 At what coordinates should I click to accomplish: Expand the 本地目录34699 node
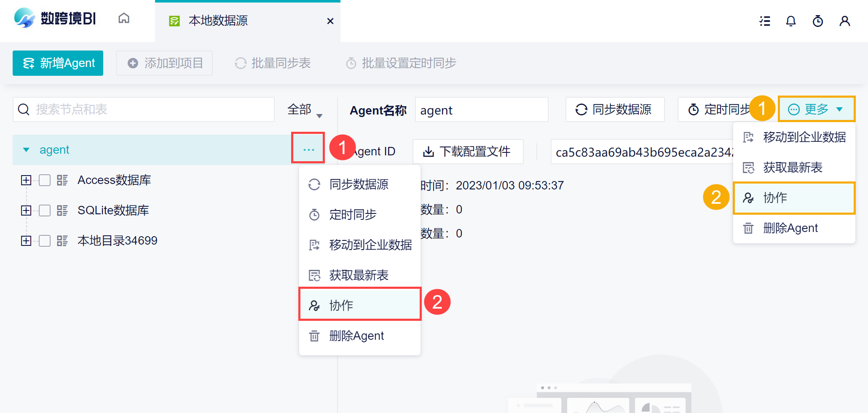pos(26,241)
